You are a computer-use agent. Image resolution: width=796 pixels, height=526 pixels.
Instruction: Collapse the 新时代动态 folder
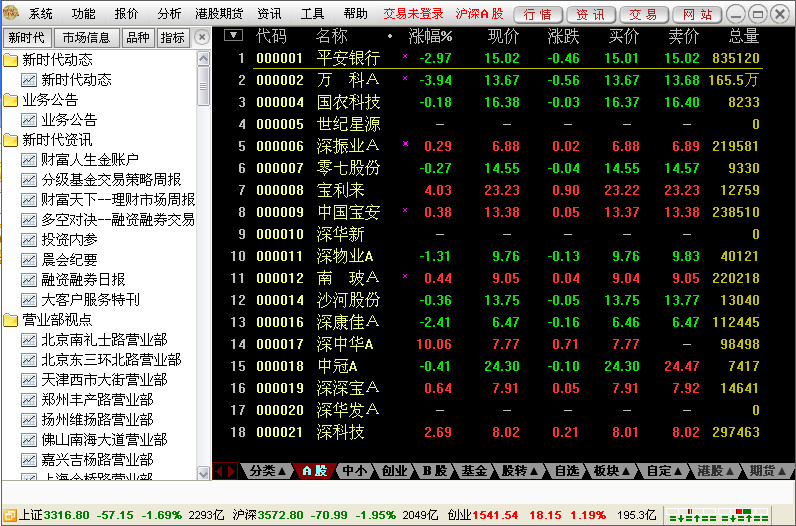(10, 60)
